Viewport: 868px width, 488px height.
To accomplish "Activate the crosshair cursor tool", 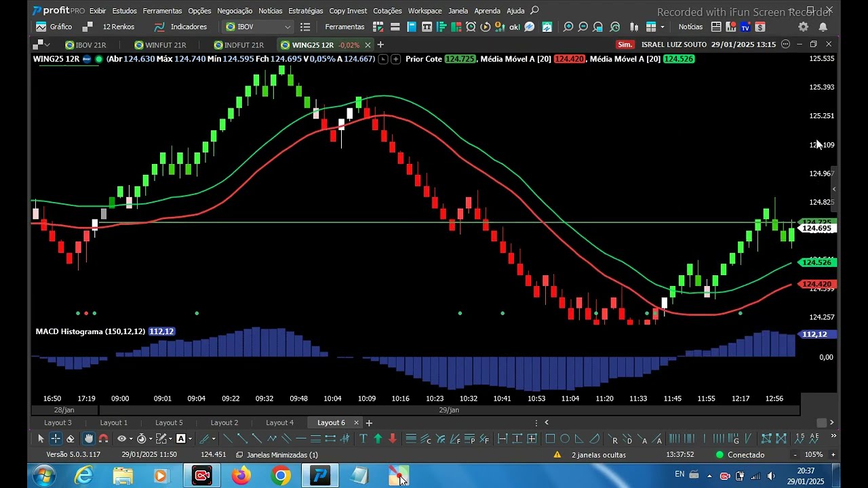I will coord(56,439).
